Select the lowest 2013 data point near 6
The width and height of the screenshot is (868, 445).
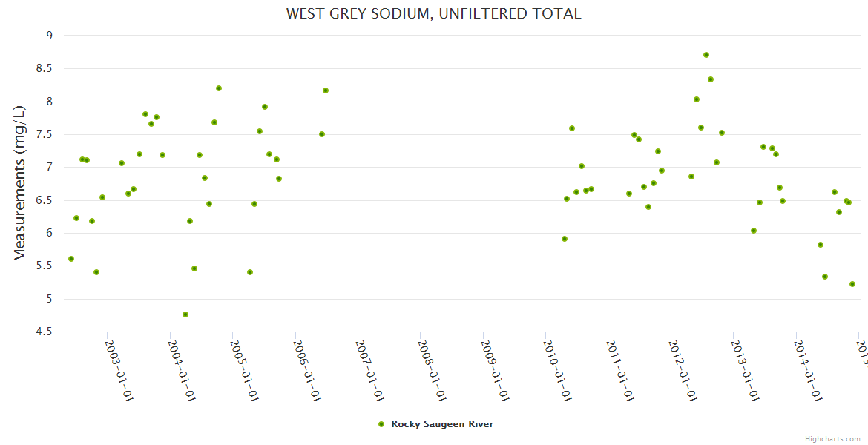click(754, 231)
